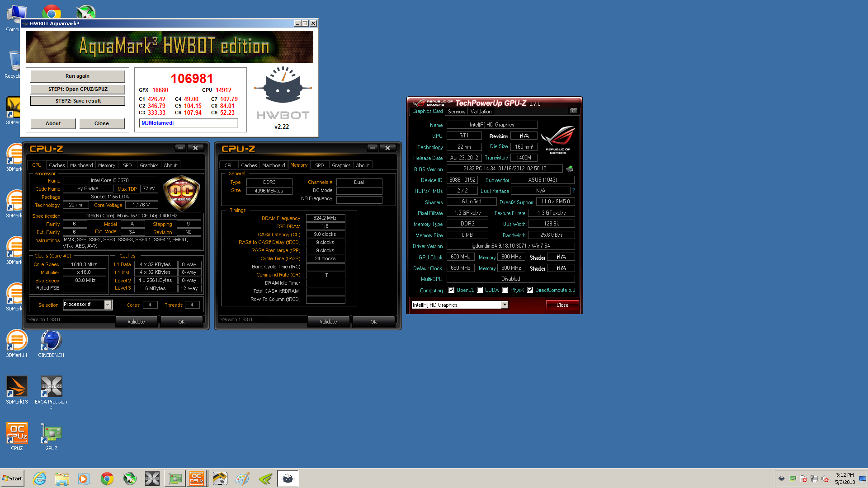
Task: Click the Bus Interface question mark in GPU-Z
Action: click(x=573, y=191)
